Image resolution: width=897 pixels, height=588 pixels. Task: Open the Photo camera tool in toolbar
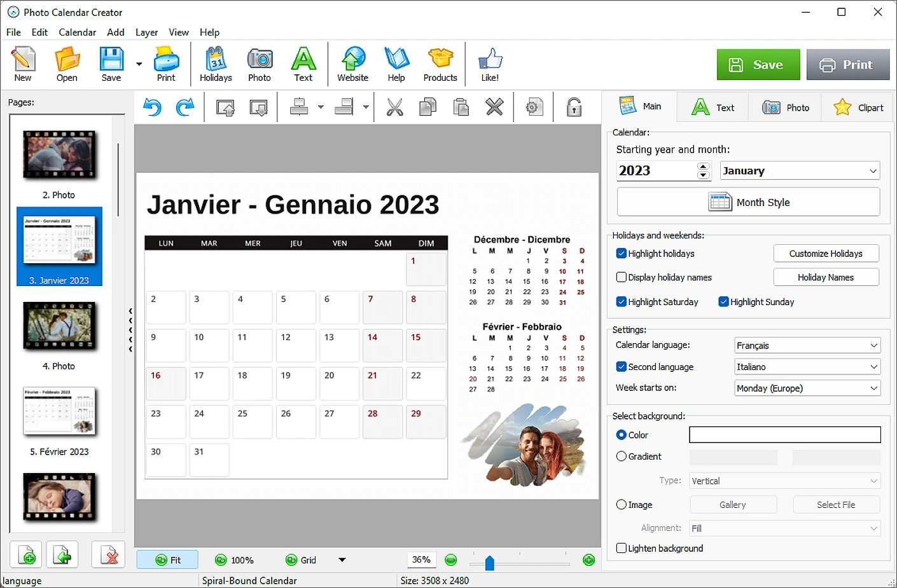pos(259,64)
